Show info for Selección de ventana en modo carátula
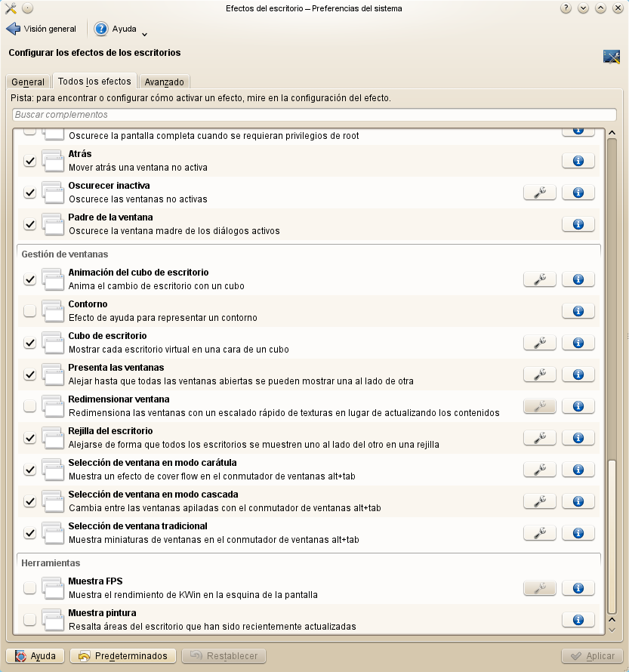629x672 pixels. [x=578, y=470]
